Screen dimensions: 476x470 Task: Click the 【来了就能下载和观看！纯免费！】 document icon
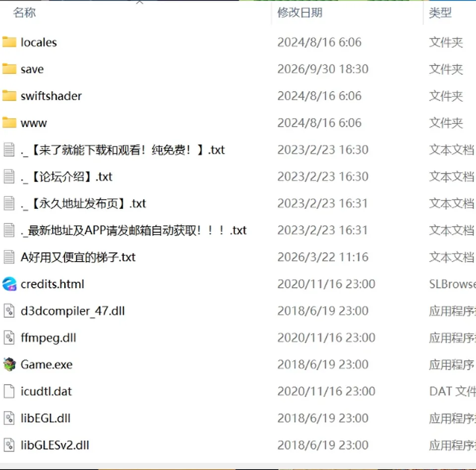[9, 150]
